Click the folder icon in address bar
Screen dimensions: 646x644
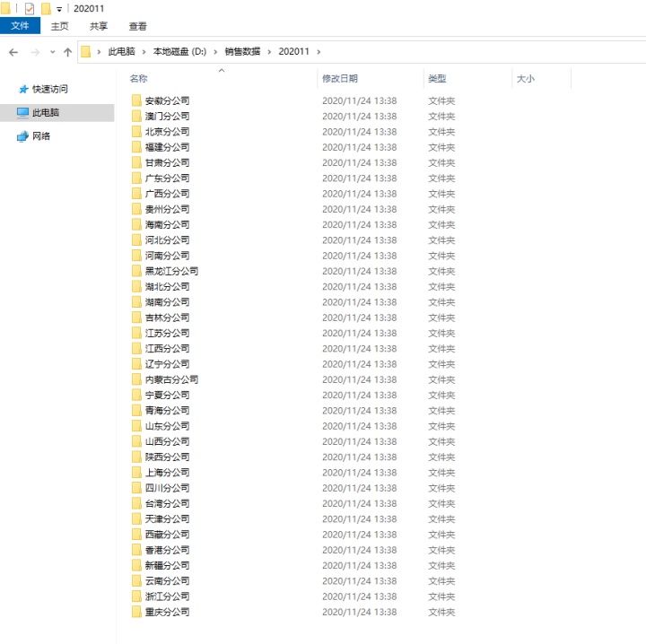(86, 52)
